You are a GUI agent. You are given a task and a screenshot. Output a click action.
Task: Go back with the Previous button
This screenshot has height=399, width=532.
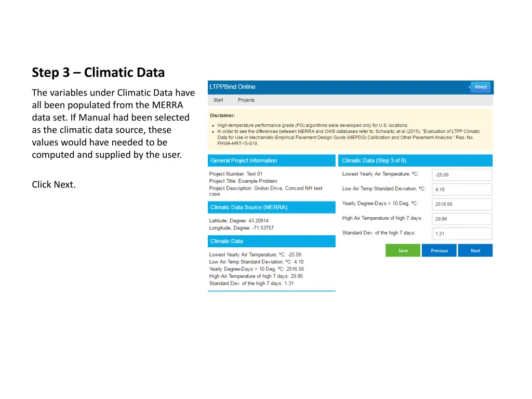(x=439, y=250)
